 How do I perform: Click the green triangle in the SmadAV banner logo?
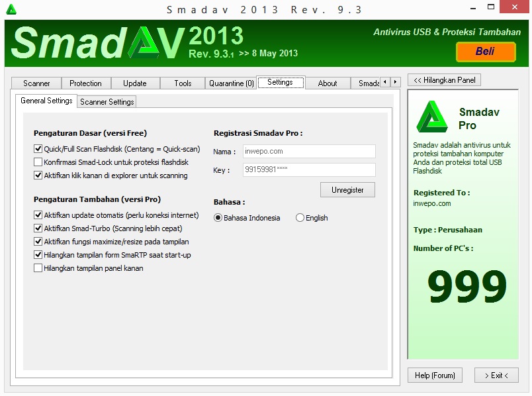click(x=144, y=42)
